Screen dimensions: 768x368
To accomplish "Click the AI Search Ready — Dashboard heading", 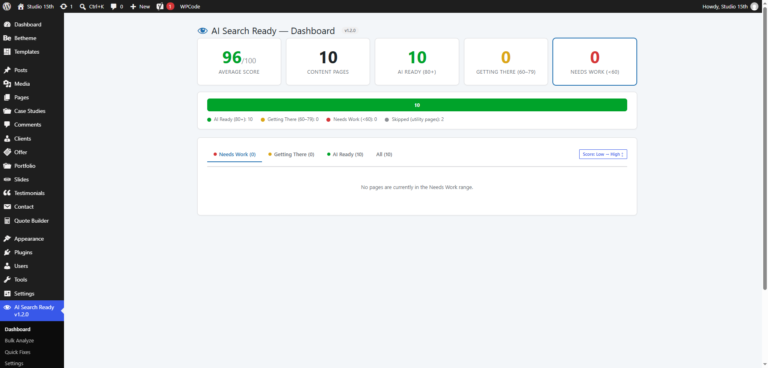I will click(x=273, y=31).
